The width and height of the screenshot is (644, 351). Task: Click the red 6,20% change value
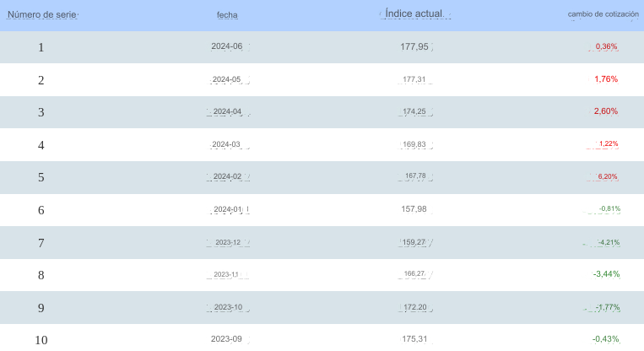point(608,176)
